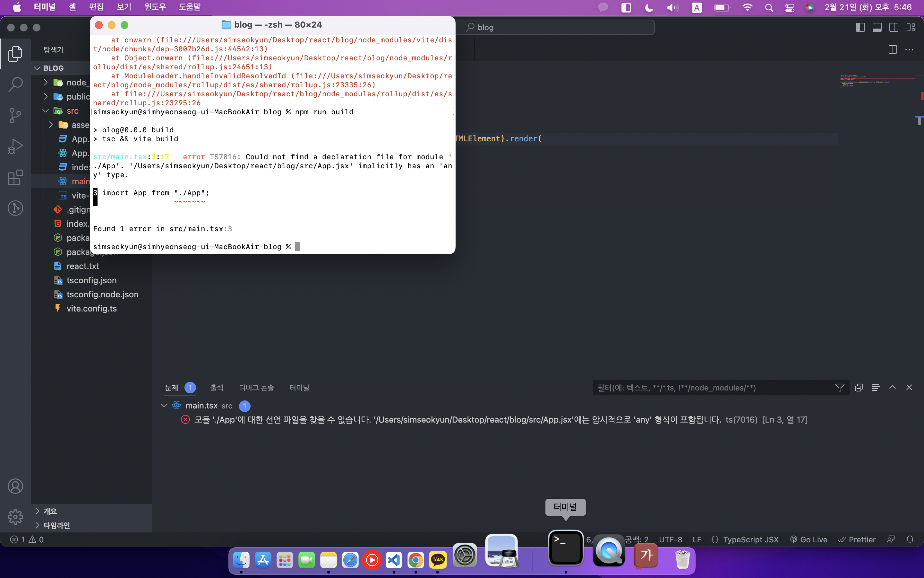Expand the 개요 outline section
Viewport: 924px width, 578px height.
50,511
